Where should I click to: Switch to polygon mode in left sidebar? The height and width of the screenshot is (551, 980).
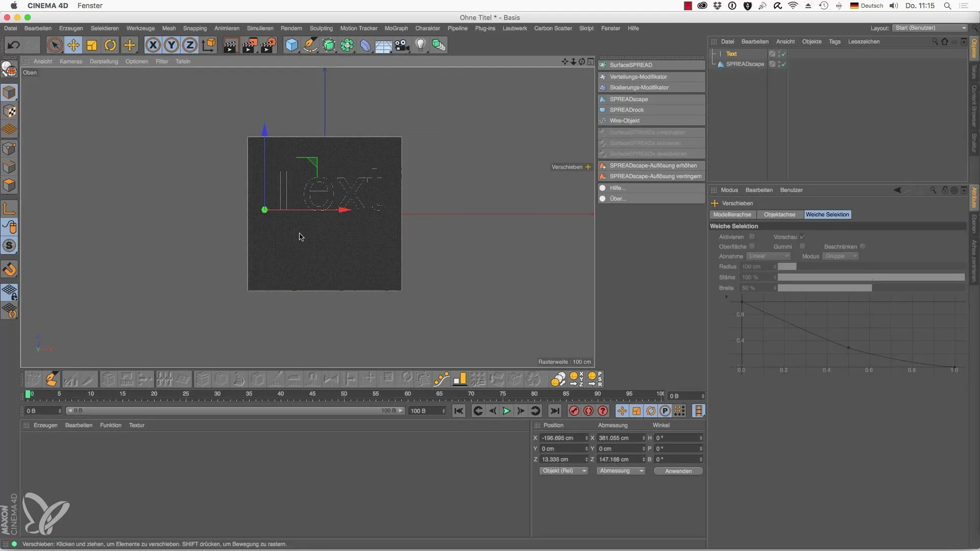(x=9, y=186)
